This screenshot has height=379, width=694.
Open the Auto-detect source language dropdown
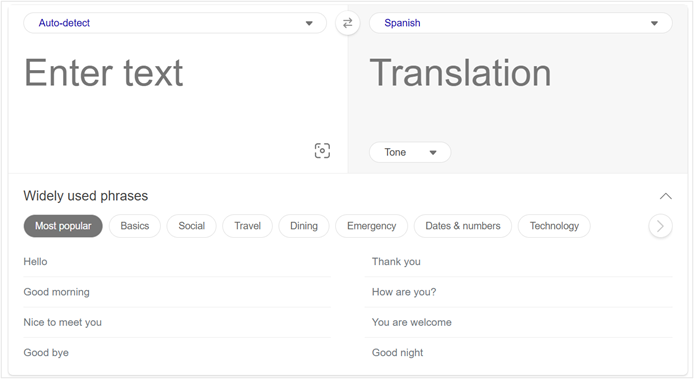tap(175, 23)
